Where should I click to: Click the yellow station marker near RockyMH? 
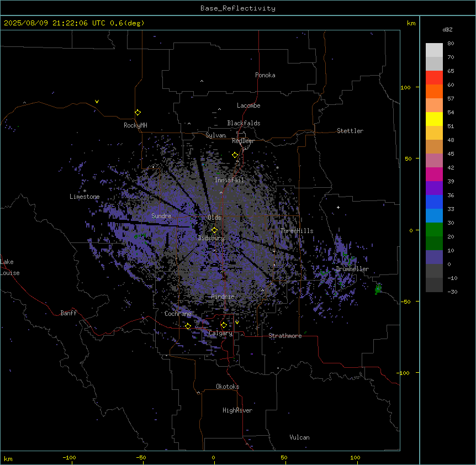point(137,113)
